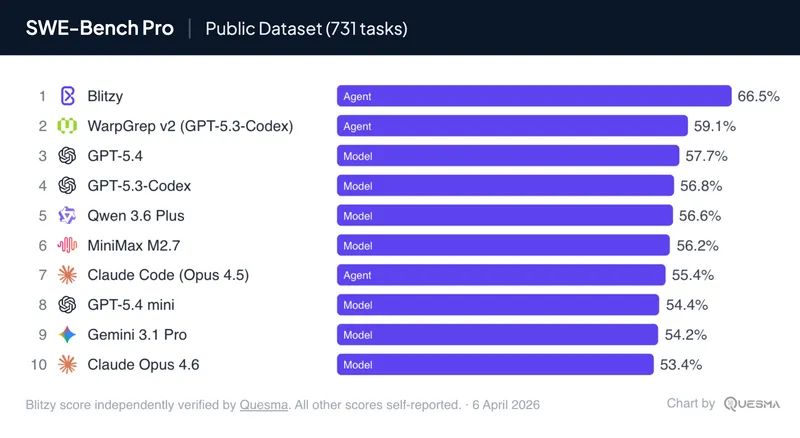The image size is (800, 438).
Task: Click the Qwen 3.6 Plus icon
Action: (x=68, y=215)
